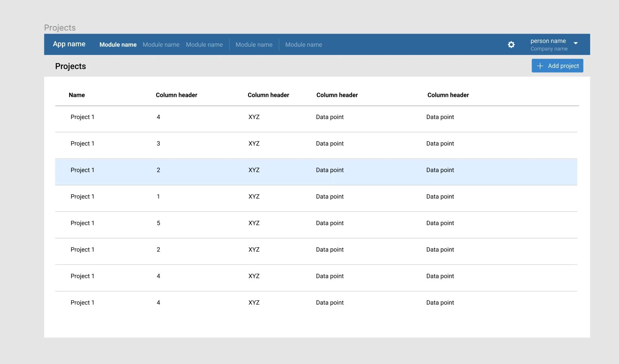Image resolution: width=619 pixels, height=364 pixels.
Task: Select the bold active Module name tab
Action: 118,45
